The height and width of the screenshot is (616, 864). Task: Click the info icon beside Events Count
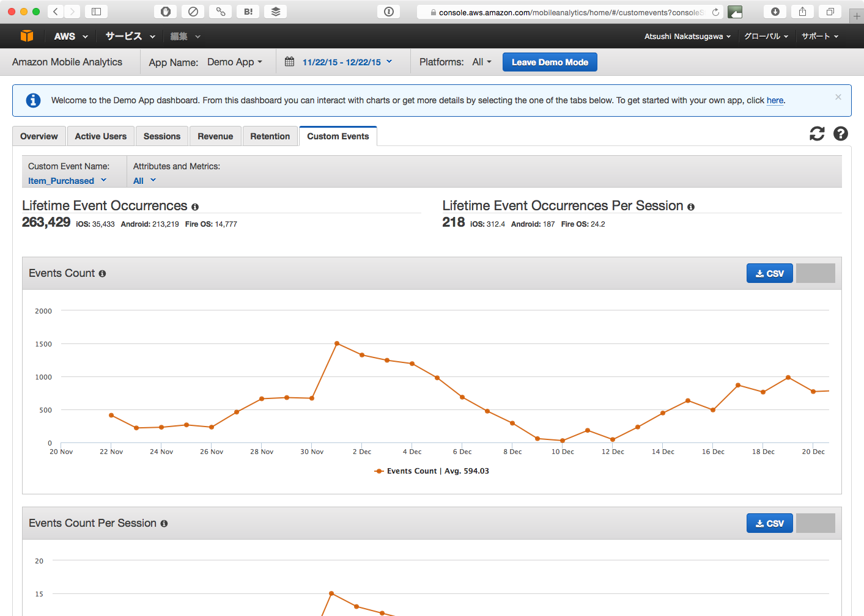102,274
